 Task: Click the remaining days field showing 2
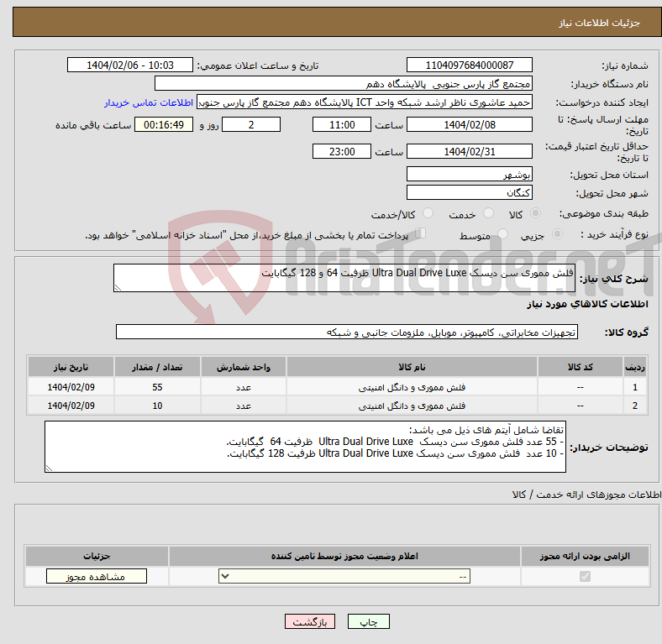click(251, 125)
